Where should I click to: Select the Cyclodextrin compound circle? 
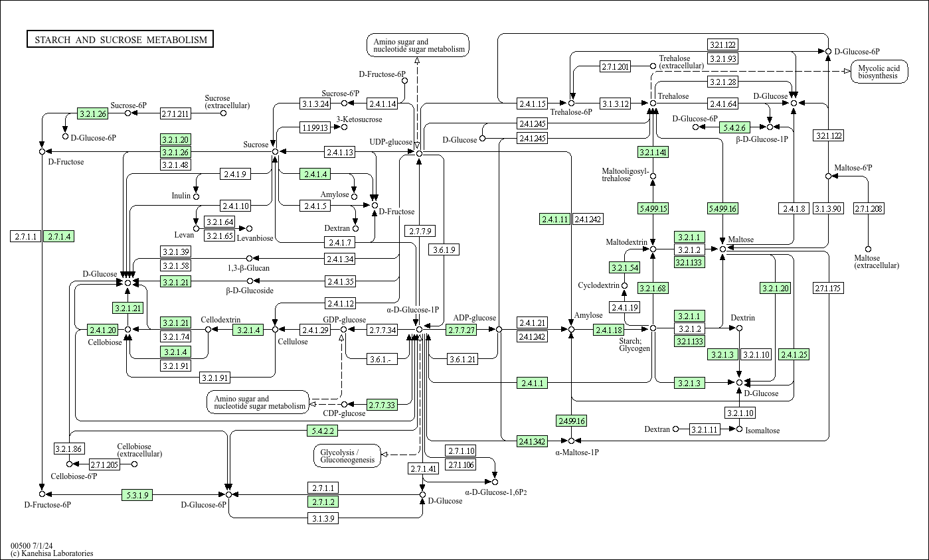click(x=624, y=286)
